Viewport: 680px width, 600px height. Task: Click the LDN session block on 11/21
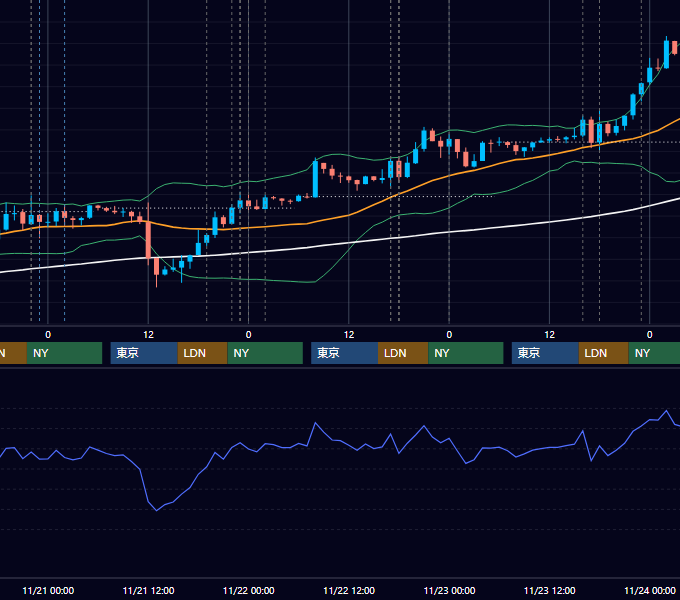click(203, 353)
